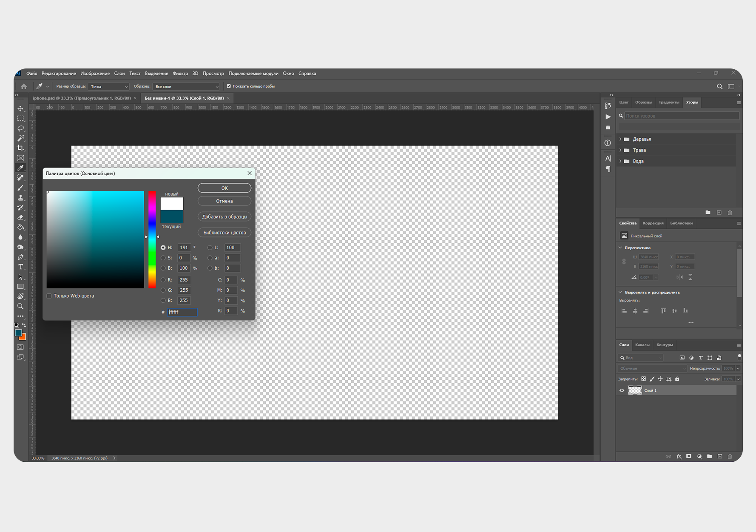Select the Healing Brush tool
756x532 pixels.
(20, 178)
